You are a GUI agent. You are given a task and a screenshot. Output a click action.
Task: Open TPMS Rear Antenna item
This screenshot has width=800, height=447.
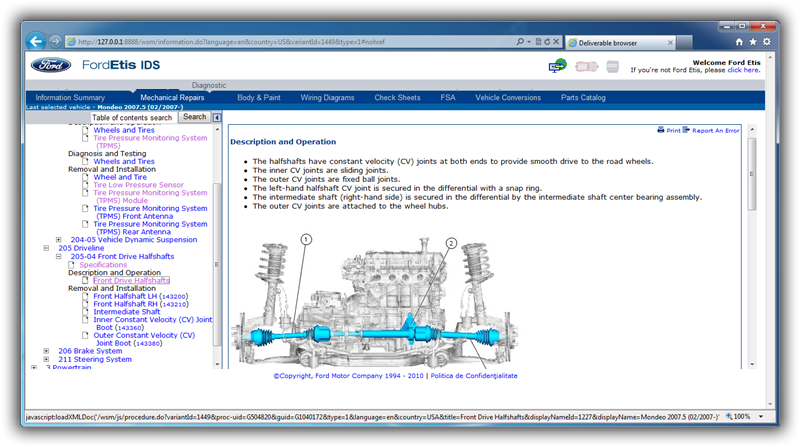pyautogui.click(x=150, y=228)
